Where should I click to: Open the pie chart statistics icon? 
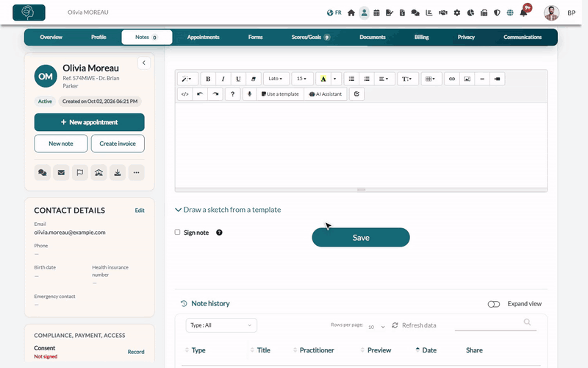pos(470,13)
